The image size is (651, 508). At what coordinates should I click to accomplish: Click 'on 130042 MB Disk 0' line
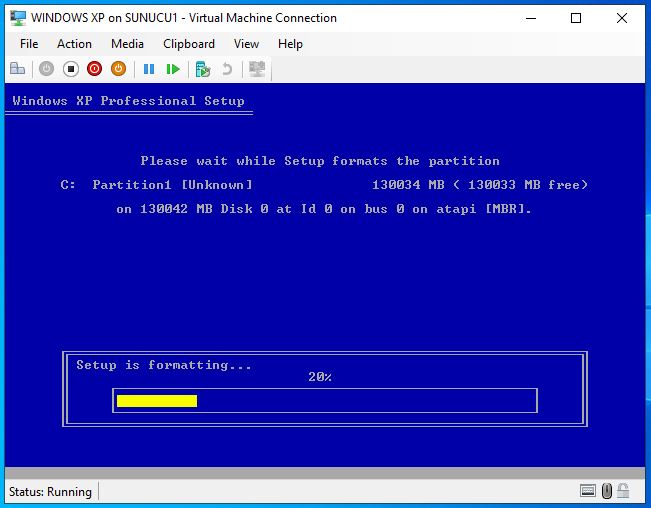[x=324, y=209]
